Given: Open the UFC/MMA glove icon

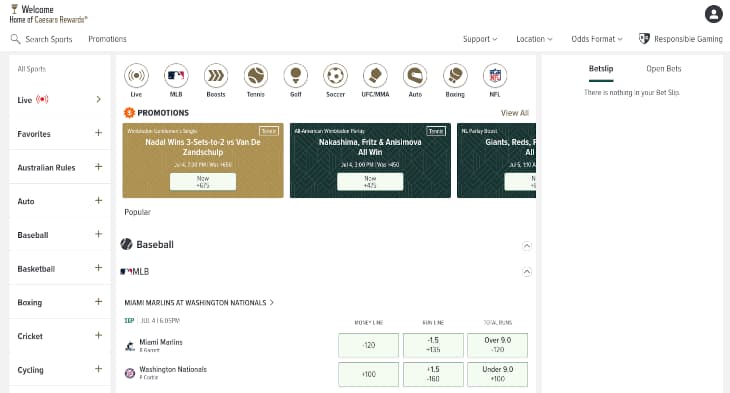Looking at the screenshot, I should (375, 75).
